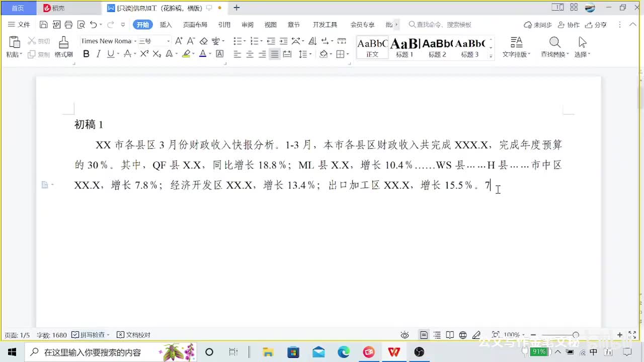This screenshot has height=362, width=644.
Task: Open the font size dropdown (三号)
Action: pyautogui.click(x=168, y=41)
